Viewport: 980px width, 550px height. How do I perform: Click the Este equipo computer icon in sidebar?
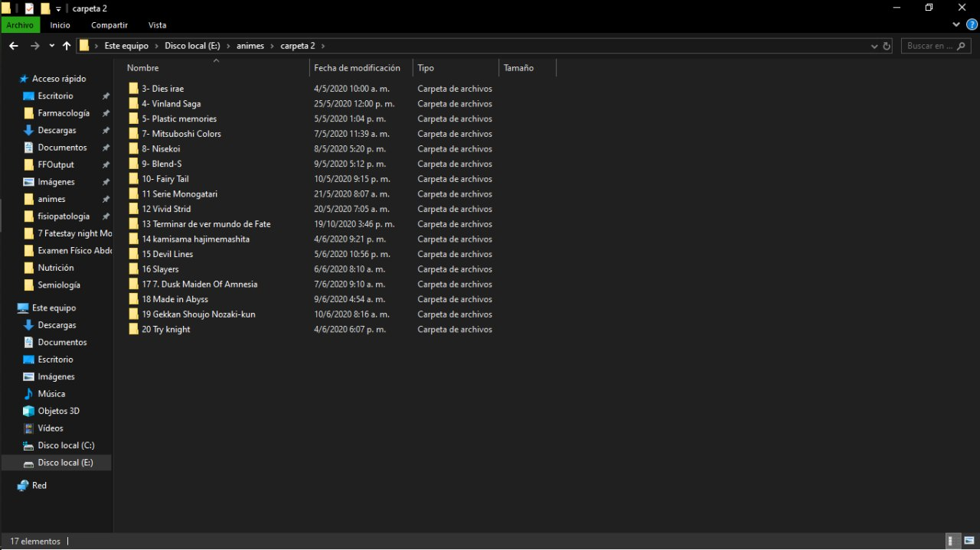24,308
